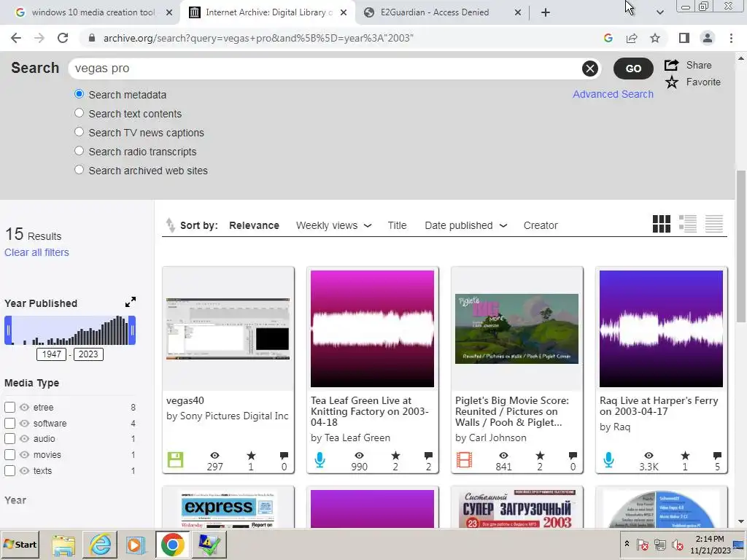Open File Explorer from taskbar
The width and height of the screenshot is (747, 560).
tap(64, 544)
